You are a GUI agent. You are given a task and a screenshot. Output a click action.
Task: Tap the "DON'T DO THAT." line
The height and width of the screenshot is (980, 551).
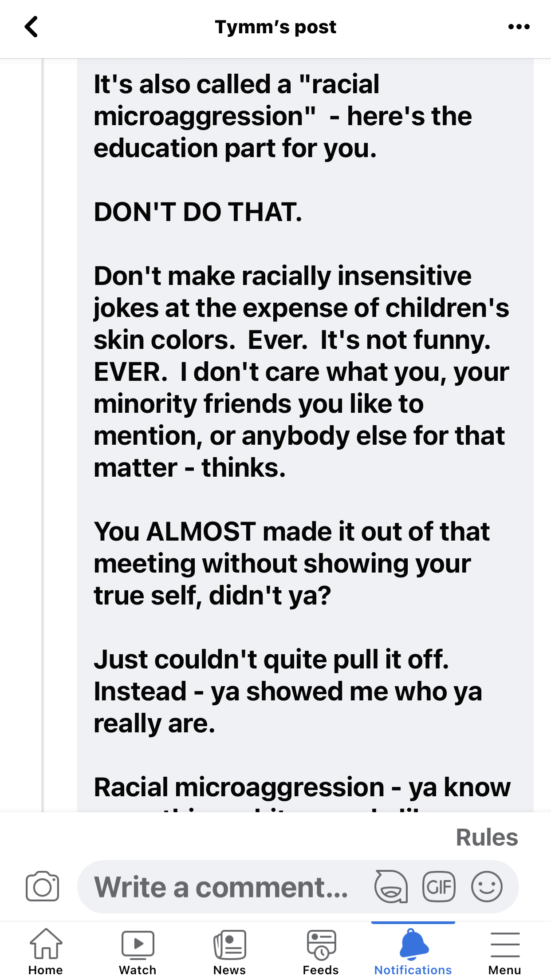[198, 212]
